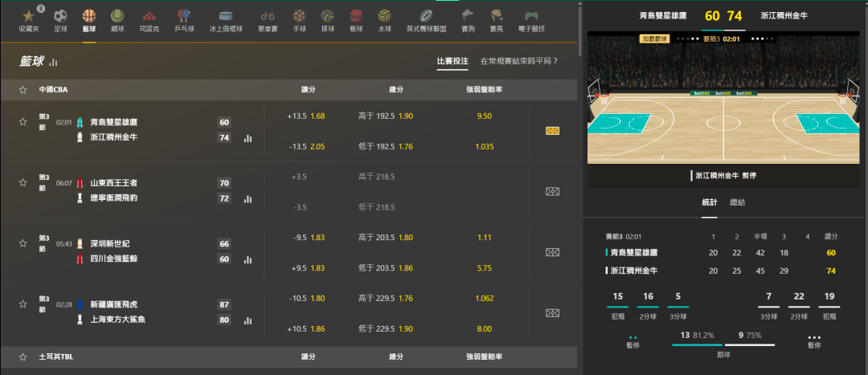The image size is (868, 375).
Task: Click the main list vertical scrollbar
Action: click(x=579, y=33)
